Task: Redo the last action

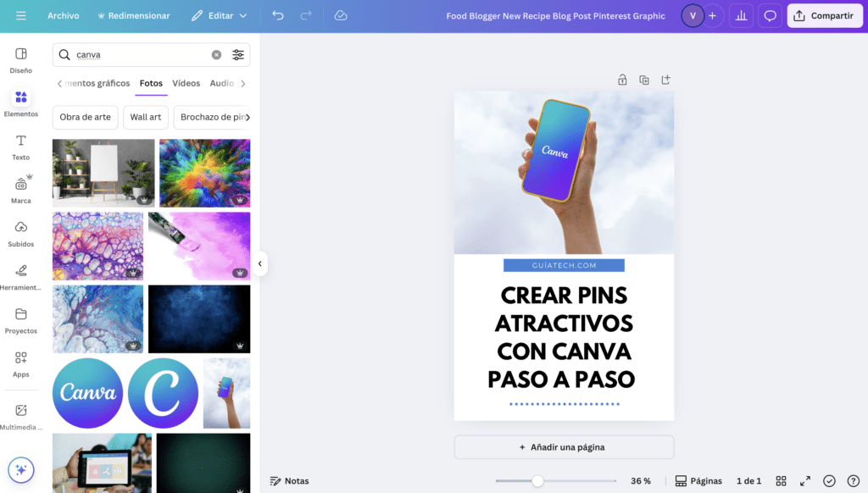Action: click(305, 15)
